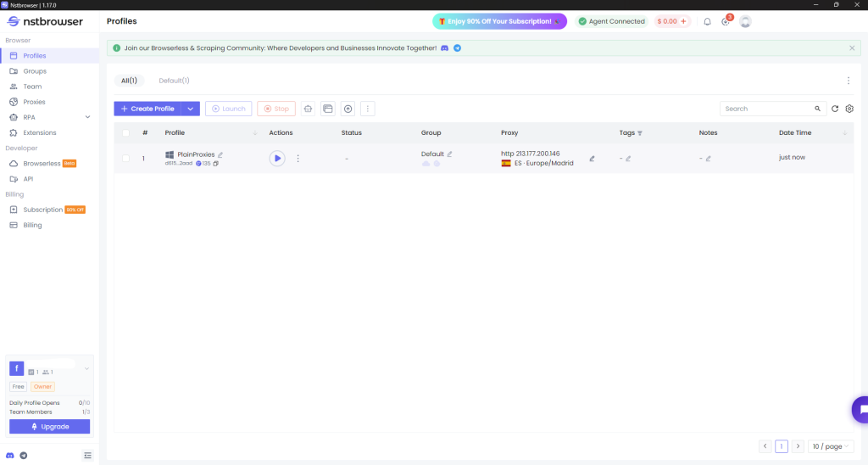Copy the profile ID d615...2aad

(216, 164)
